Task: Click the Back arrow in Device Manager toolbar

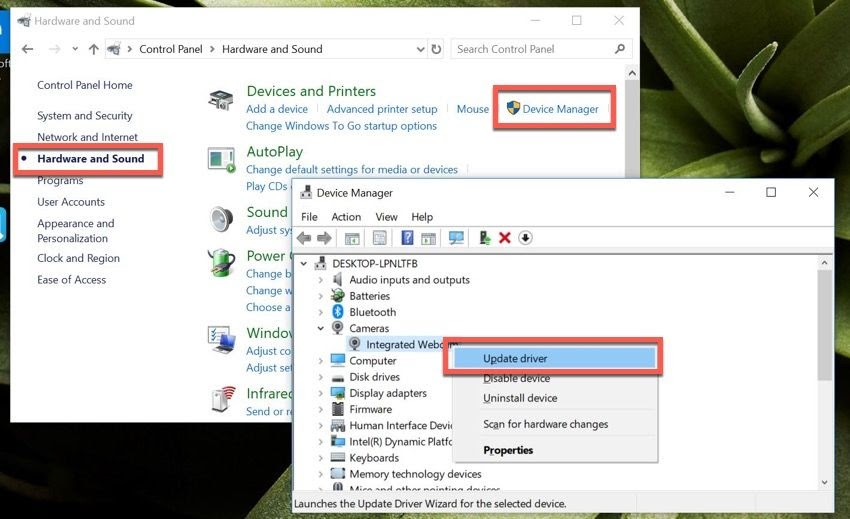Action: point(304,238)
